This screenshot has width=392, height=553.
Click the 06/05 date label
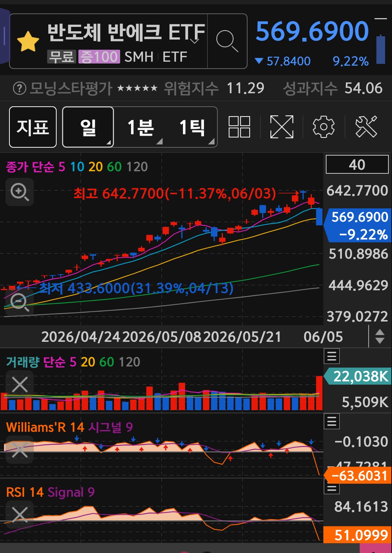pyautogui.click(x=323, y=337)
